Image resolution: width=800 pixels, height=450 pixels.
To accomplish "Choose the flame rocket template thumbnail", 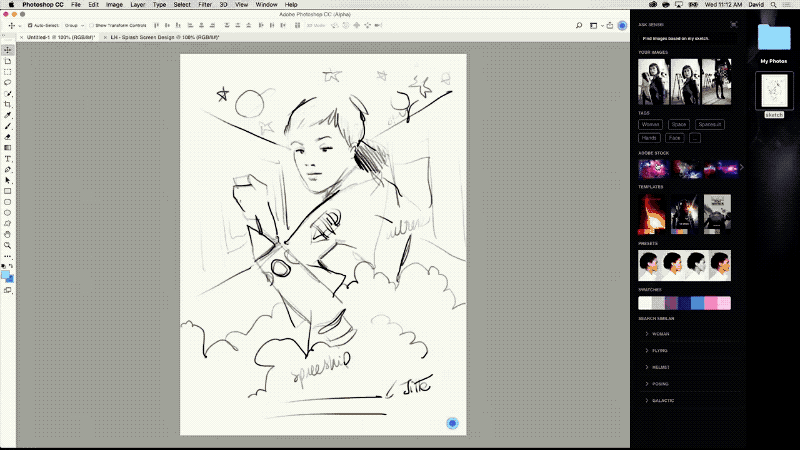I will [x=652, y=214].
